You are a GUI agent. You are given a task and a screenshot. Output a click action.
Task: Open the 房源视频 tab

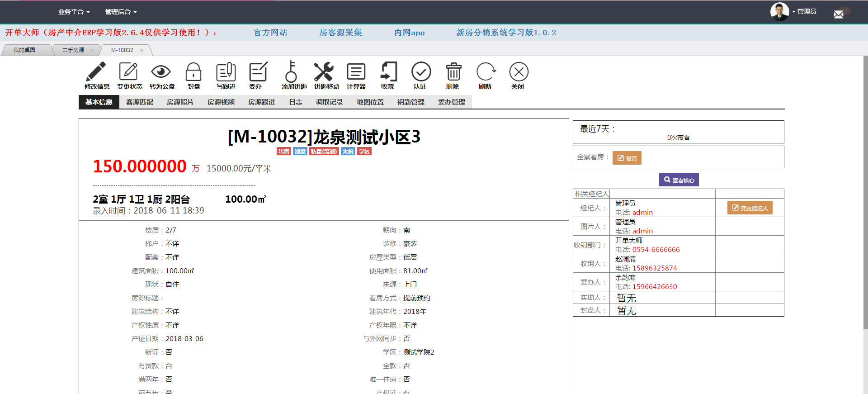[221, 102]
